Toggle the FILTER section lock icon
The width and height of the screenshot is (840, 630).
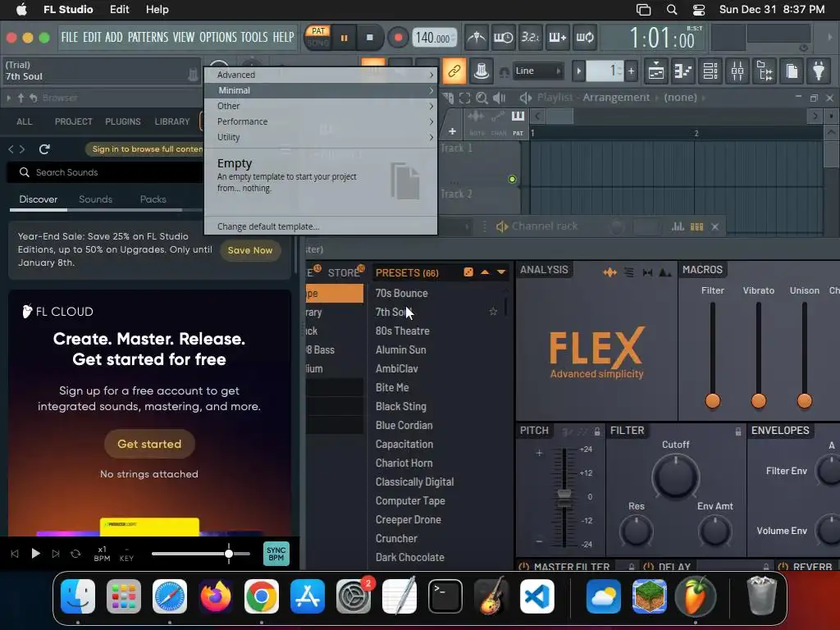737,431
